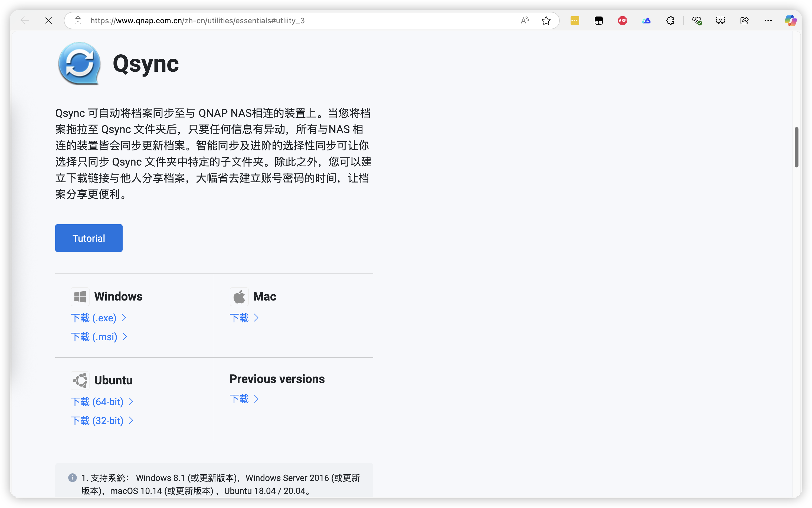Open the black mask extension icon
The width and height of the screenshot is (812, 508).
pos(599,21)
